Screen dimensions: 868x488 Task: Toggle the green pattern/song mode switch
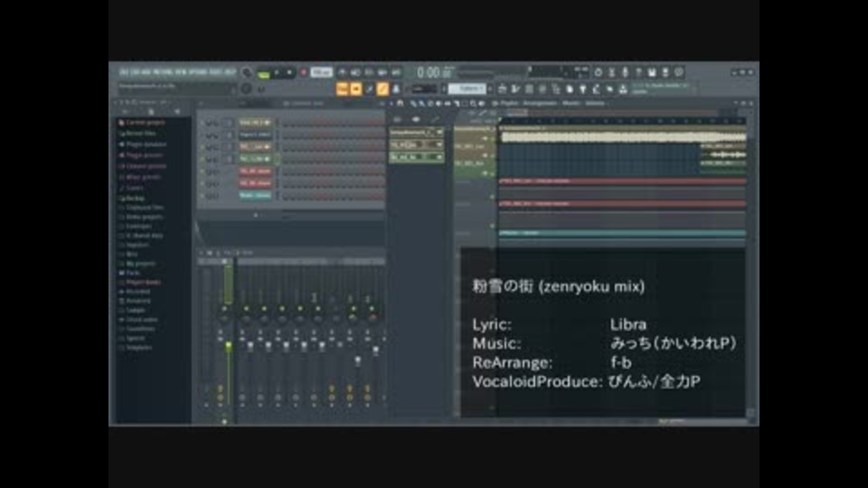click(x=264, y=73)
